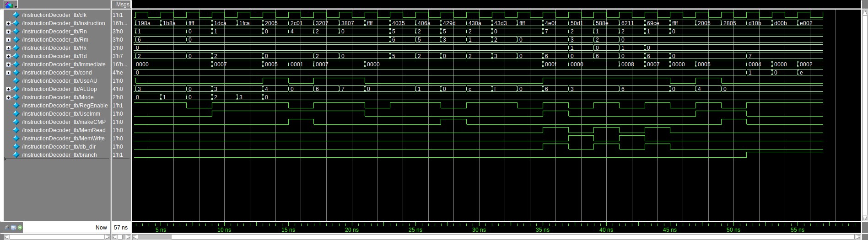Click the Rx signal diamond icon
The width and height of the screenshot is (868, 240).
(16, 48)
